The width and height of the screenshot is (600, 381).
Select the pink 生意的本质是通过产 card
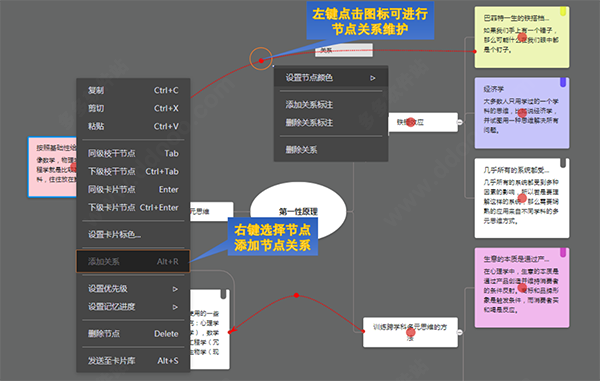[x=522, y=288]
